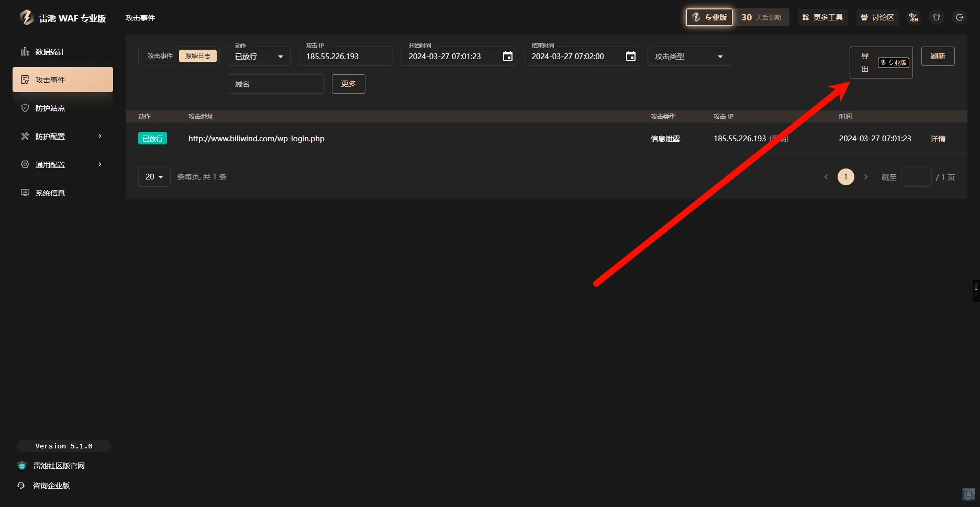The width and height of the screenshot is (980, 507).
Task: Open the end time calendar picker
Action: (630, 57)
